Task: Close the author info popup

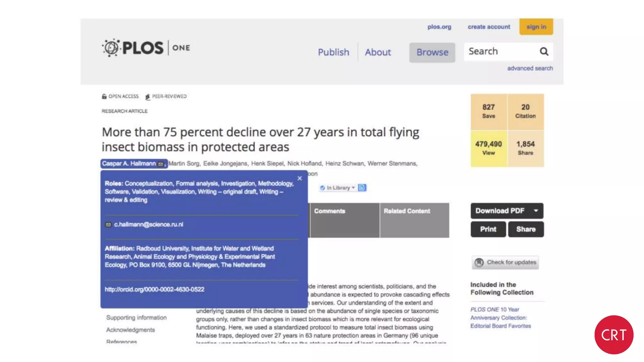Action: click(300, 178)
